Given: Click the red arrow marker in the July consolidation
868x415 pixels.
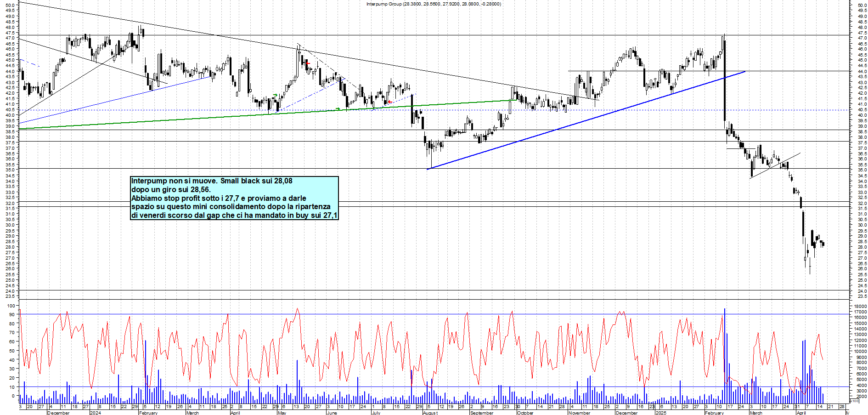Looking at the screenshot, I should pos(390,102).
